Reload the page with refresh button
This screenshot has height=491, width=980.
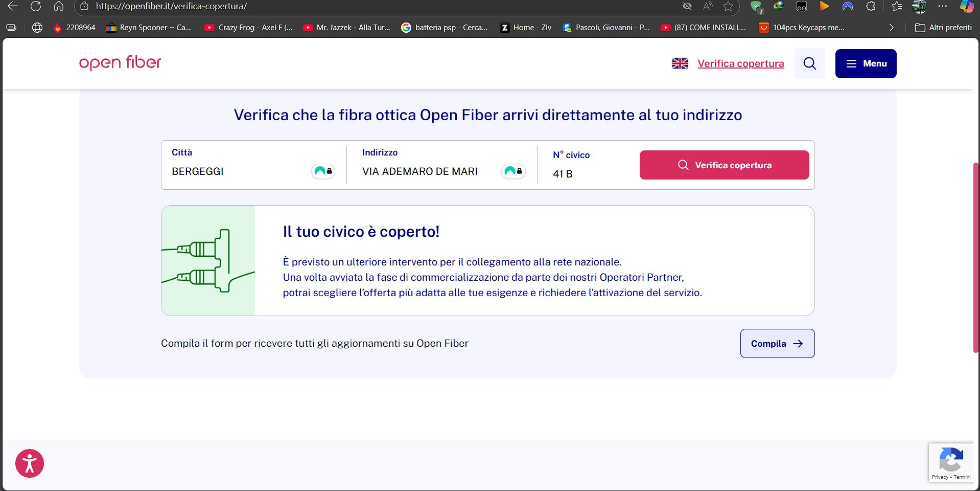tap(36, 7)
